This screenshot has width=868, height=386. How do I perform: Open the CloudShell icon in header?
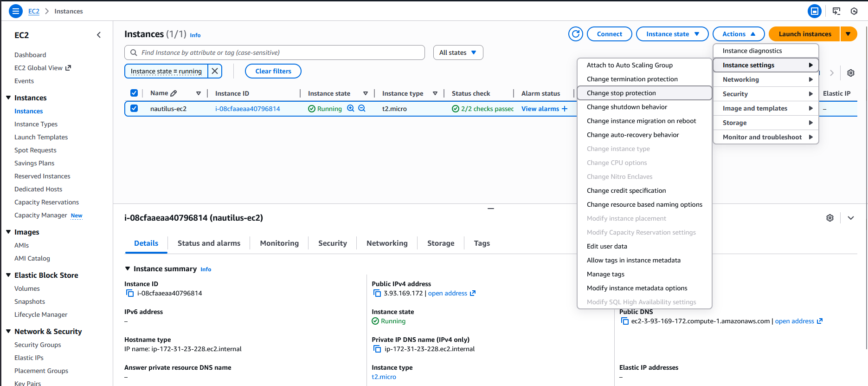coord(836,11)
